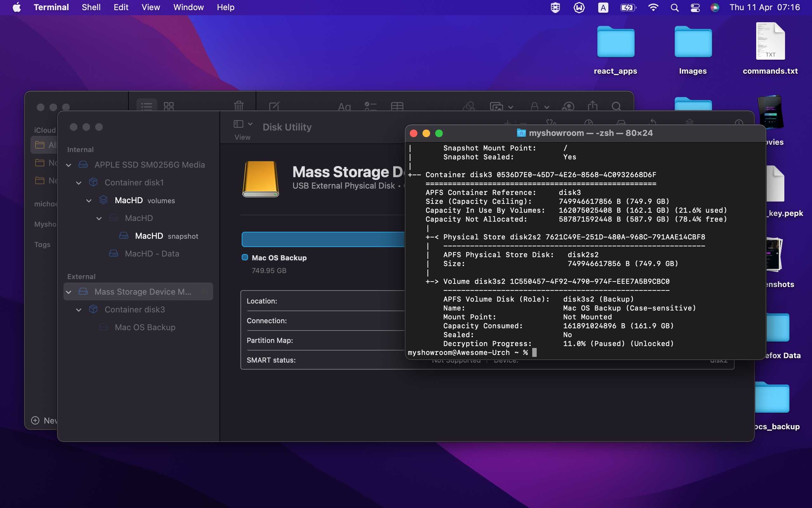
Task: Click the battery charging icon
Action: pyautogui.click(x=628, y=7)
